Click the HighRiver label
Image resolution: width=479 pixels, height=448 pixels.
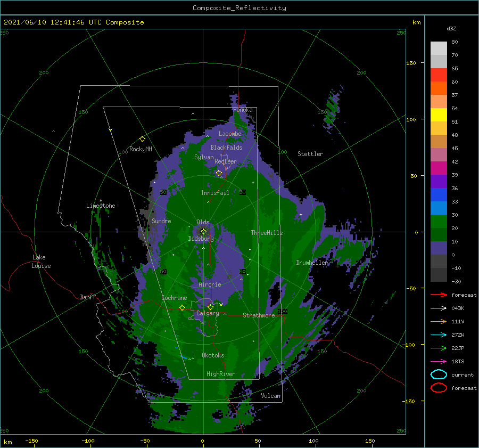tap(221, 374)
